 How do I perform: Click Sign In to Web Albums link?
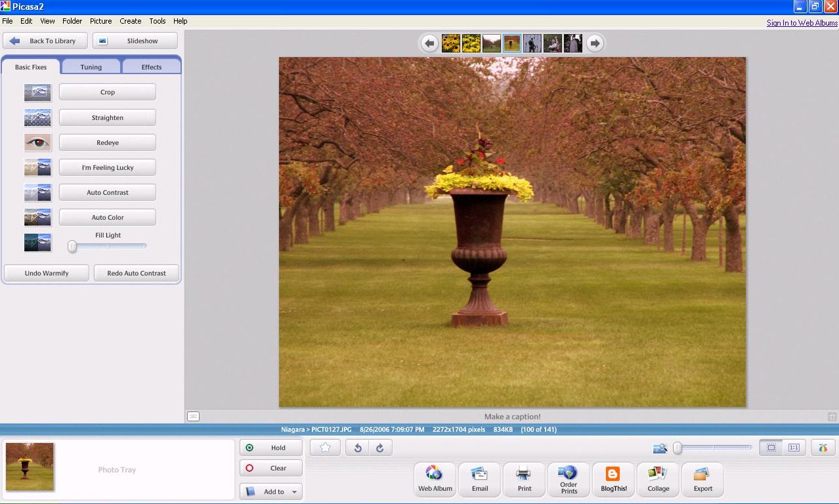pos(802,23)
